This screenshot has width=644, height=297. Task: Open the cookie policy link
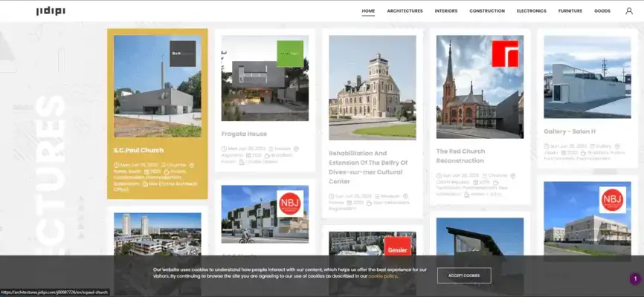[x=383, y=276]
